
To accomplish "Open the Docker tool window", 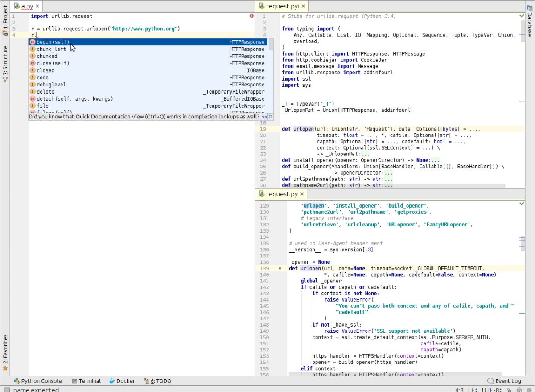I will [122, 381].
